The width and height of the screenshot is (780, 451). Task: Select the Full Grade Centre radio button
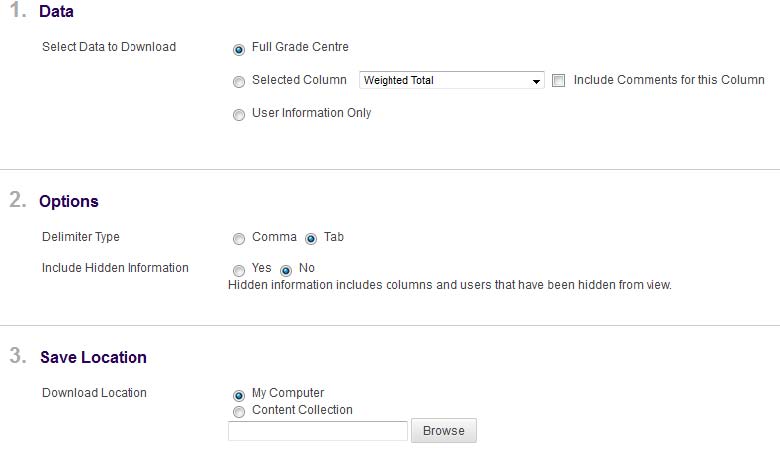click(x=239, y=50)
